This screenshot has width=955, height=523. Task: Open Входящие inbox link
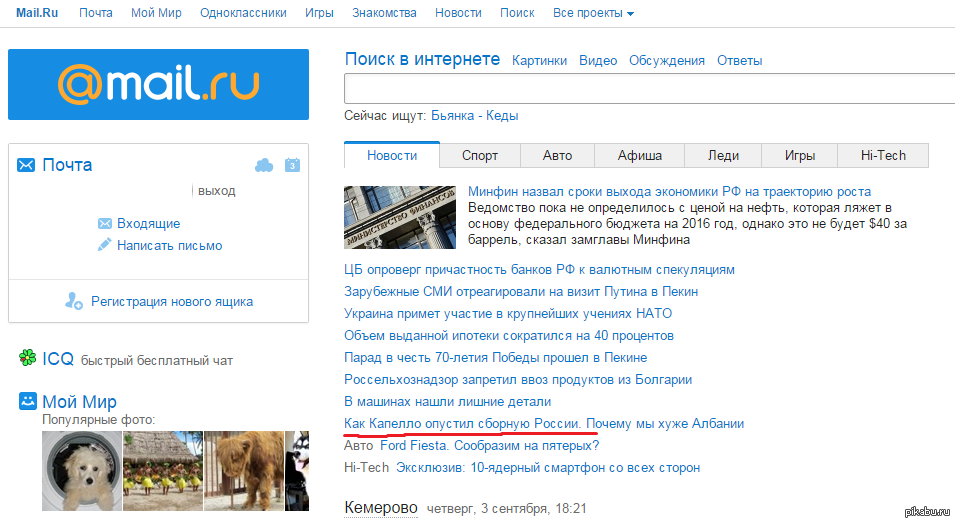coord(149,223)
